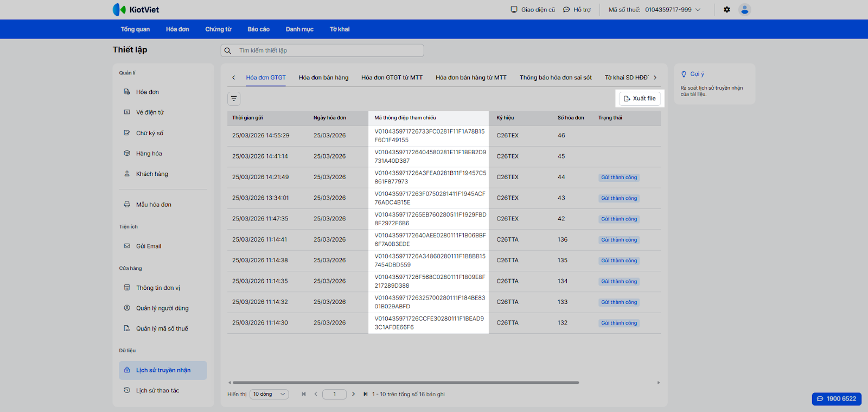
Task: Open Lịch sử thao tác item
Action: point(157,390)
